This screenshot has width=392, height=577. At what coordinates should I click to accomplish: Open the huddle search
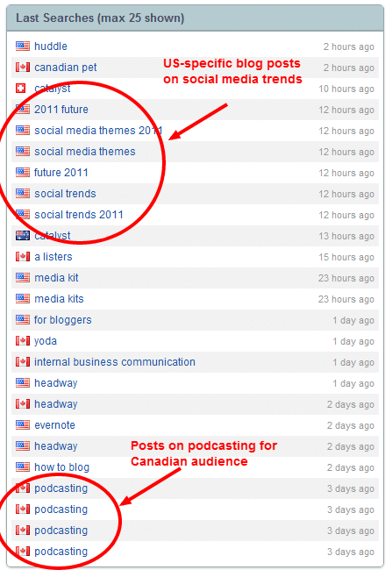pos(51,46)
